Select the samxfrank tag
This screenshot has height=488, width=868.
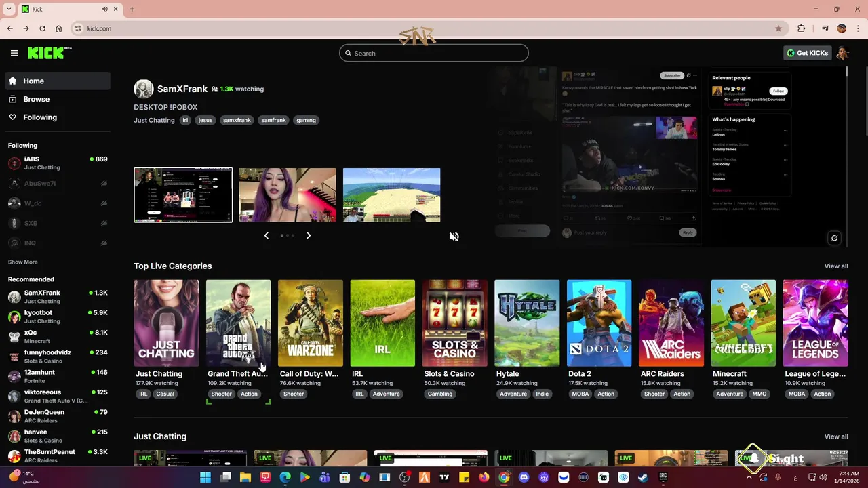pos(237,120)
